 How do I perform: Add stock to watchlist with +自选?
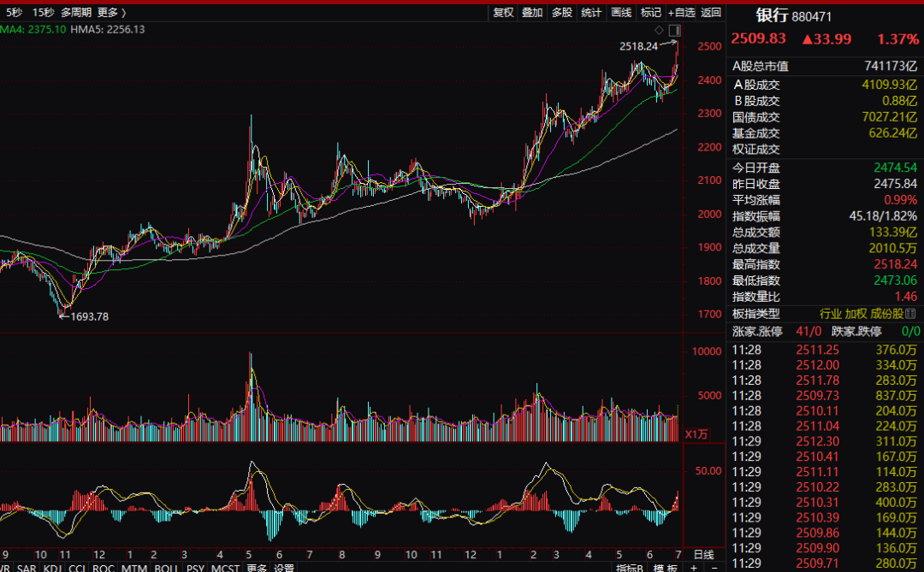682,12
